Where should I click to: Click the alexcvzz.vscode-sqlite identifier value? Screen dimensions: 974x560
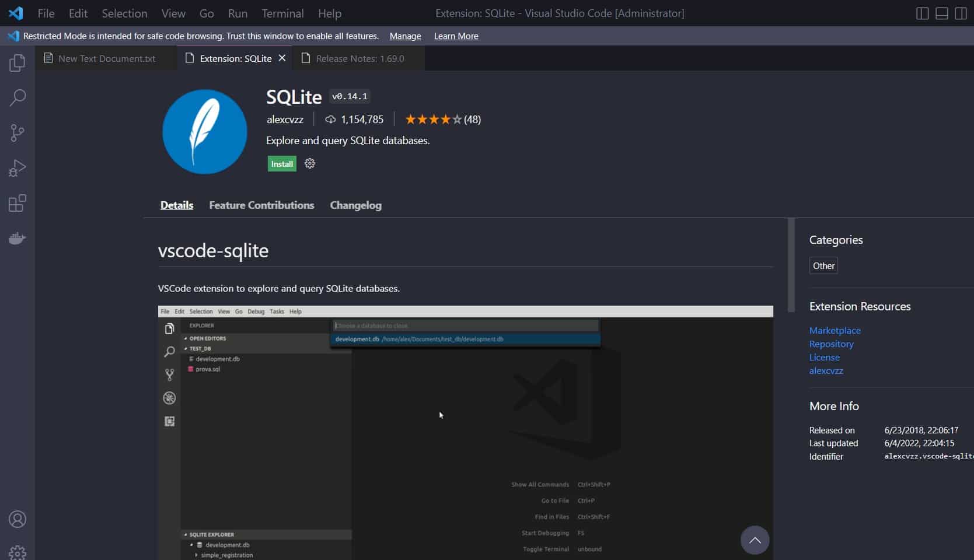click(929, 456)
